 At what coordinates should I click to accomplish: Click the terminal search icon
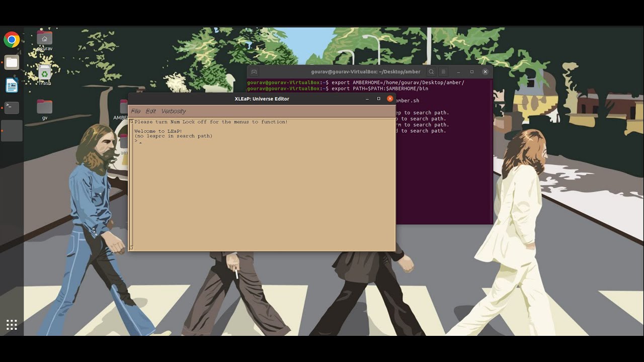point(431,72)
